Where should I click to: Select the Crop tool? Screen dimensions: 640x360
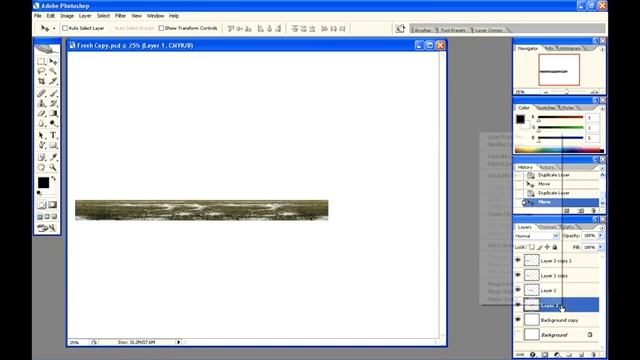coord(41,81)
